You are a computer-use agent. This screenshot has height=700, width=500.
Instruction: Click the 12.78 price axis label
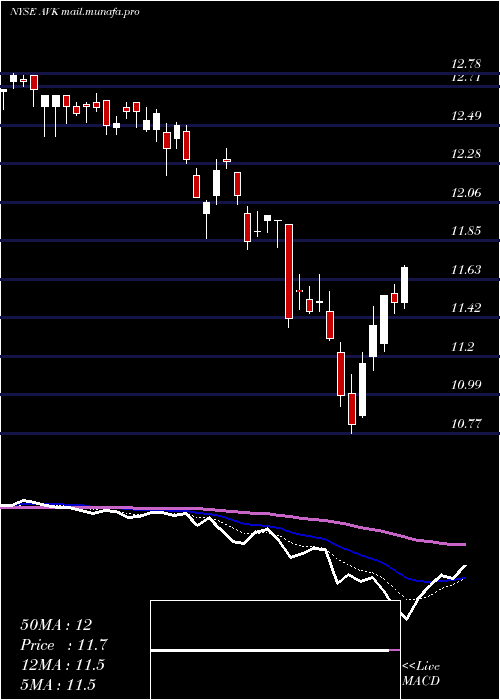466,65
